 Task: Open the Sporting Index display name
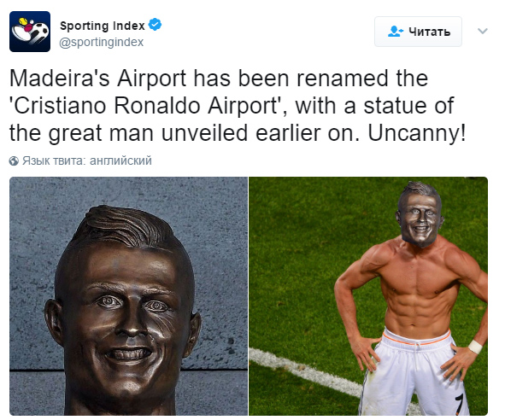tap(103, 26)
